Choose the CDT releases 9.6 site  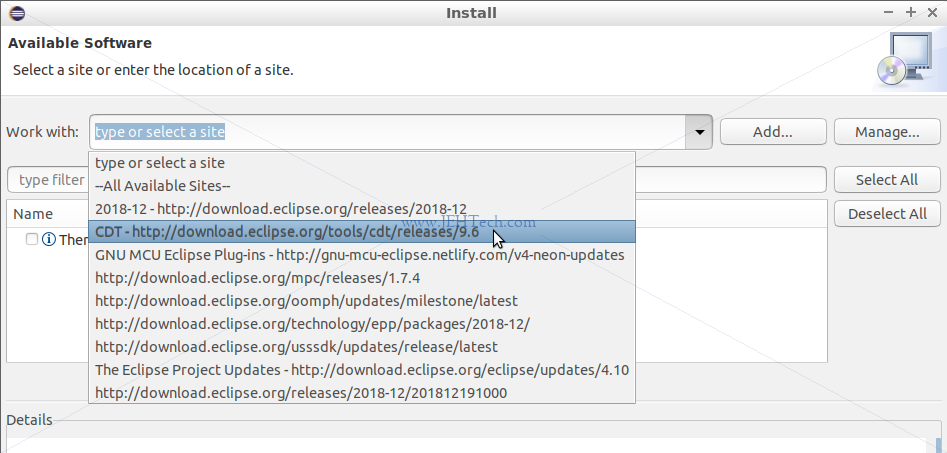tap(362, 232)
